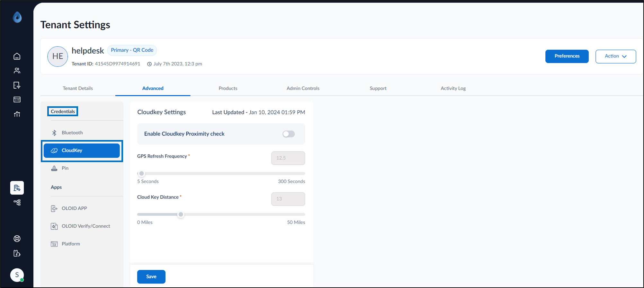Click the Bluetooth symbol icon

[54, 133]
